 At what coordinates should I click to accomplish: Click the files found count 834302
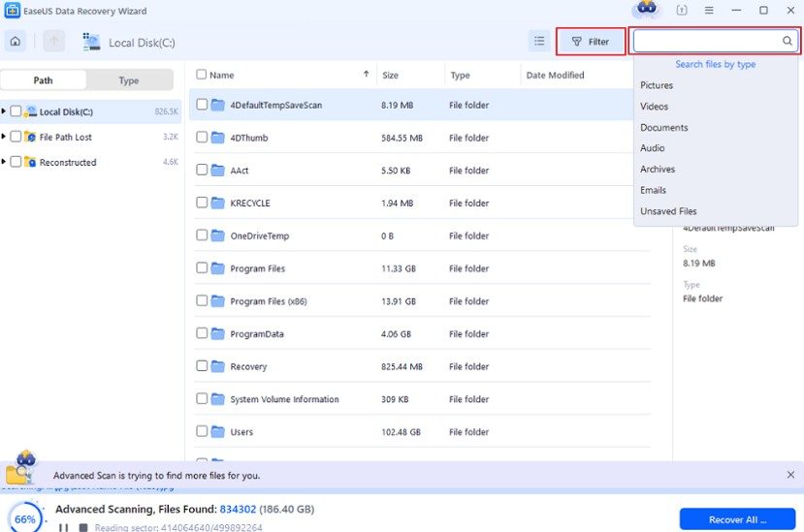coord(238,509)
